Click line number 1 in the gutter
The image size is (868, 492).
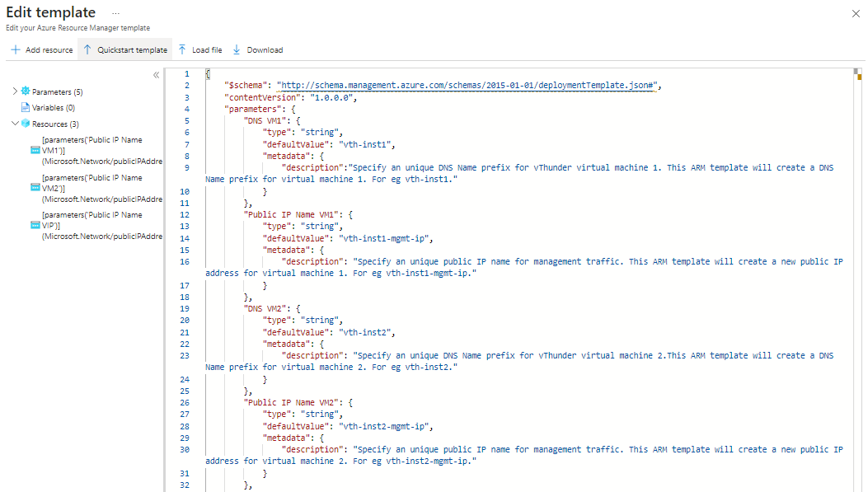pos(186,73)
